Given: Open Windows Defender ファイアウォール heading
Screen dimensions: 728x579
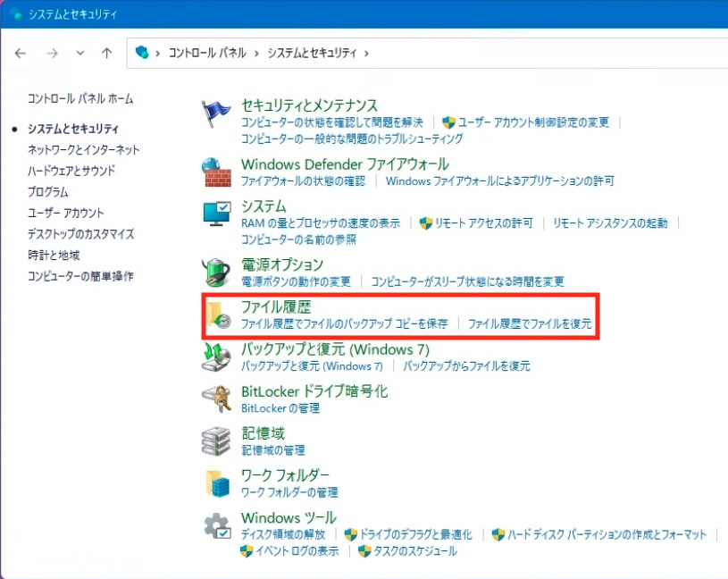Looking at the screenshot, I should point(345,164).
